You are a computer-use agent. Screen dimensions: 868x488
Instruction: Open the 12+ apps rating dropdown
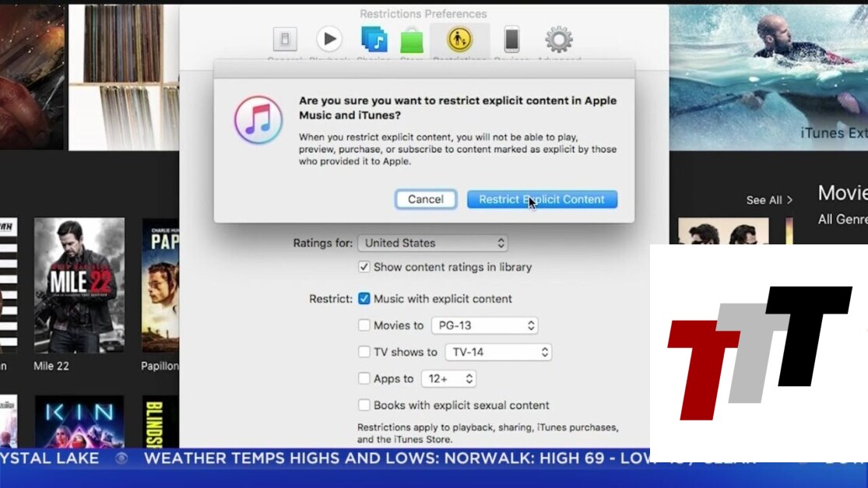point(448,379)
